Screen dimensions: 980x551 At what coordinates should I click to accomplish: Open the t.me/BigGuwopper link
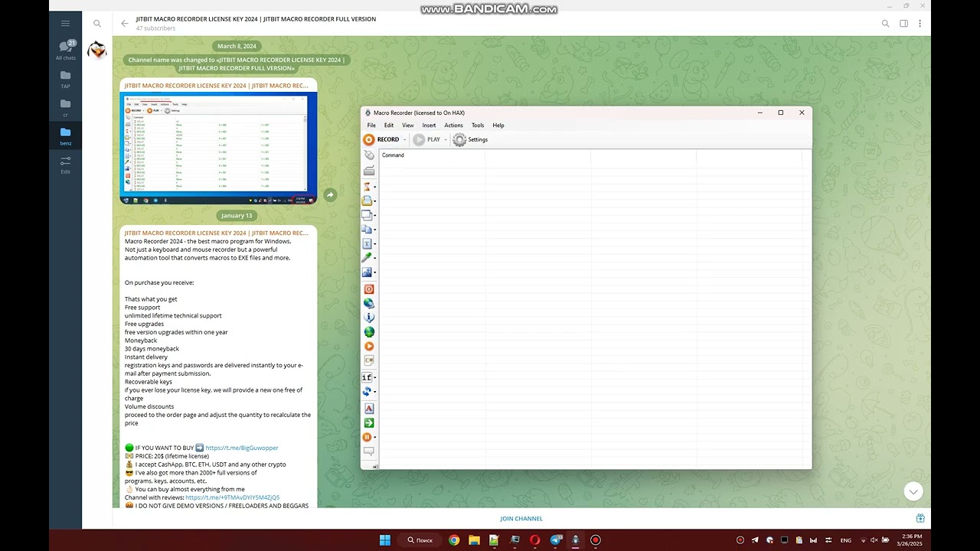click(242, 448)
